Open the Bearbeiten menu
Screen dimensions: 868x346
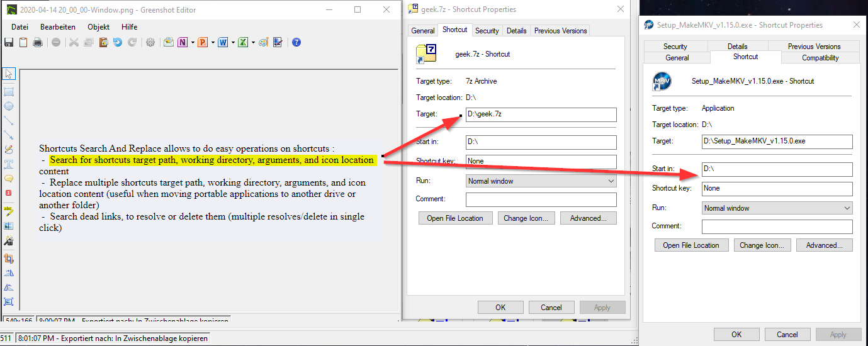[58, 27]
